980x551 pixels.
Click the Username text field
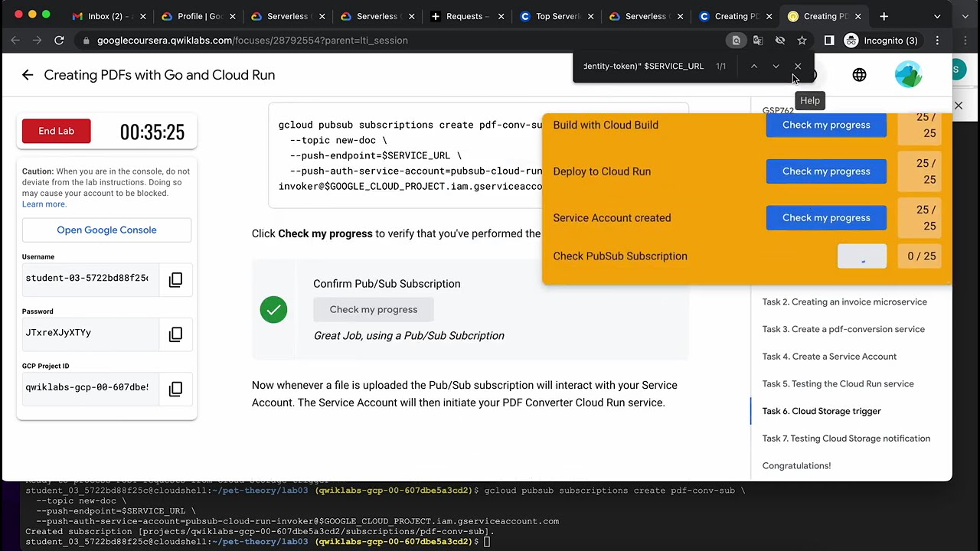pyautogui.click(x=90, y=279)
